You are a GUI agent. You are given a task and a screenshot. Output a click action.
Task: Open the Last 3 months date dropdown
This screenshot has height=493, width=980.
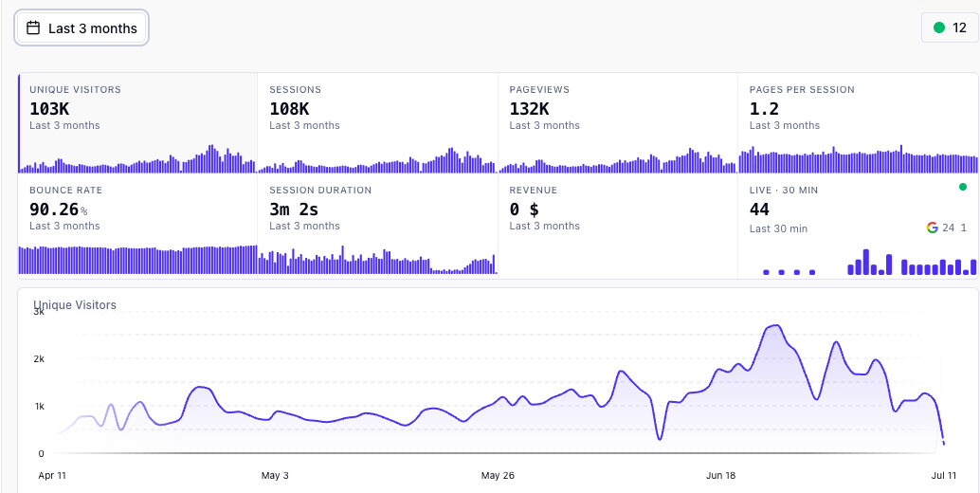coord(82,28)
